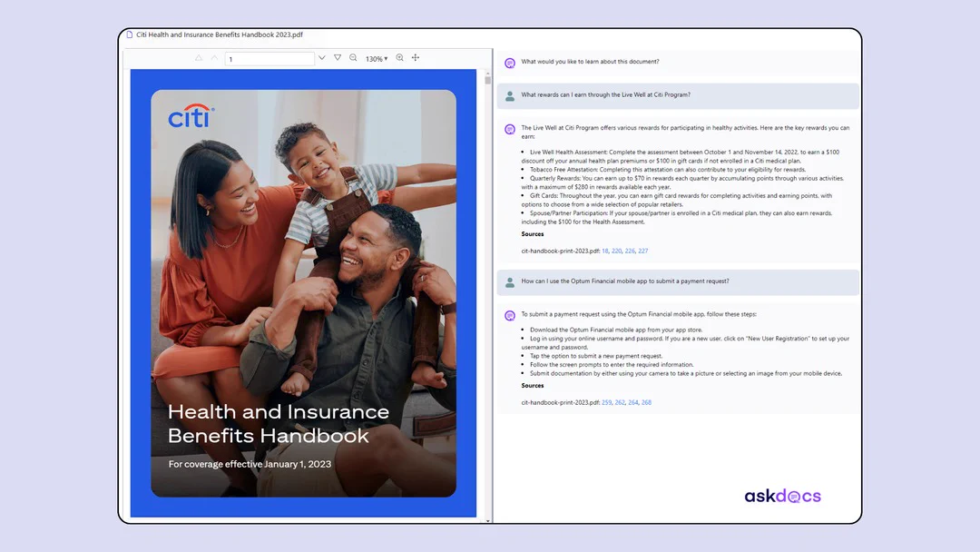Click the page number input showing 1
This screenshot has height=552, width=980.
(269, 59)
